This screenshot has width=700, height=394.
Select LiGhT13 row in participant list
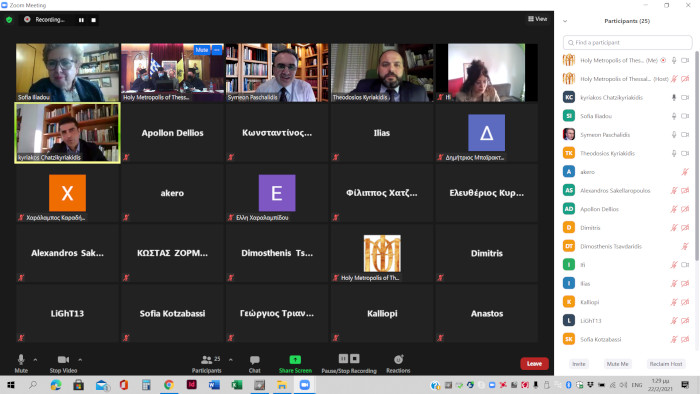coord(627,321)
